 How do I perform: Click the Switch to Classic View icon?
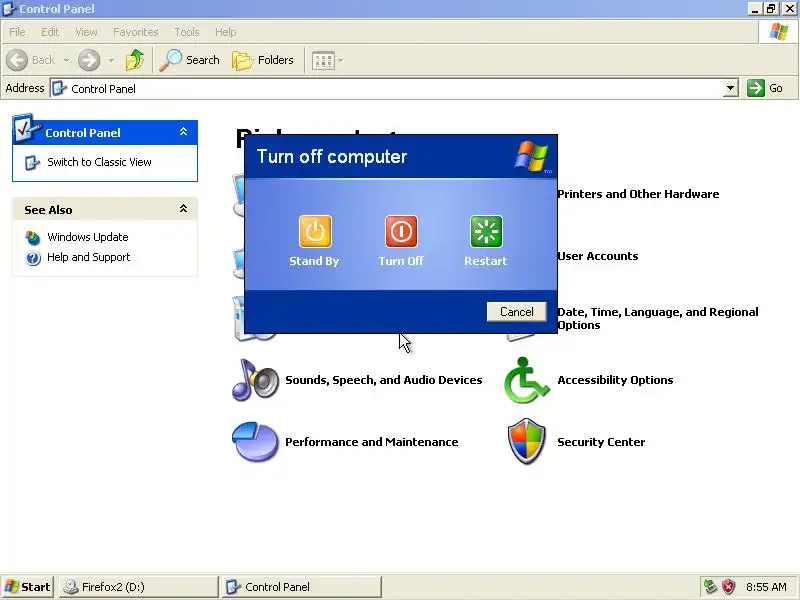pos(32,163)
